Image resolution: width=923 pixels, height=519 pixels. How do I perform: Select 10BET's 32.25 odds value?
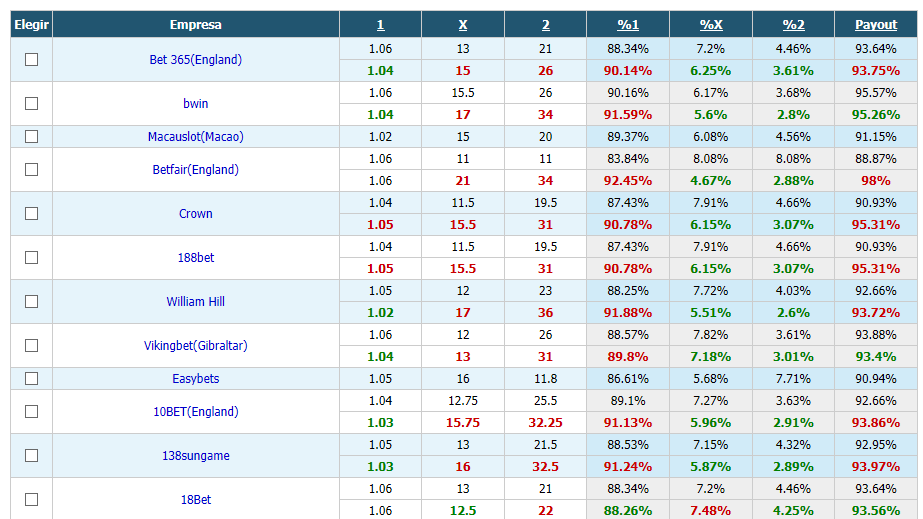point(546,422)
